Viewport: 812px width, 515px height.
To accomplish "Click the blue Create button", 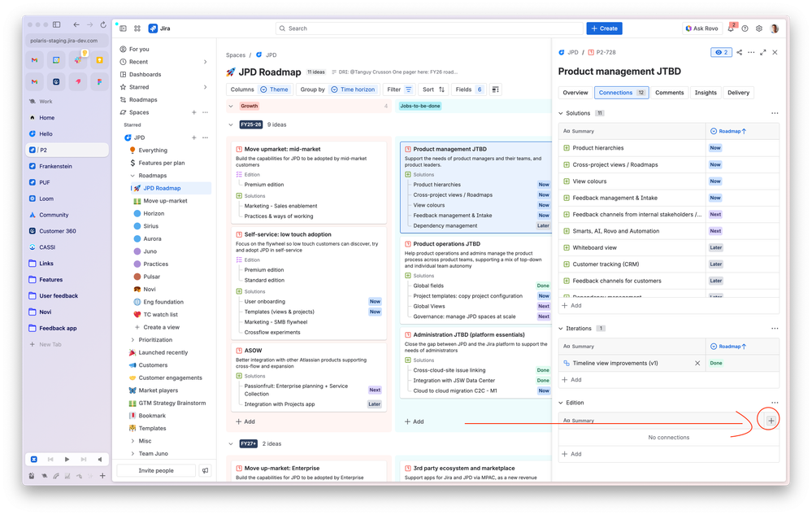I will click(604, 28).
